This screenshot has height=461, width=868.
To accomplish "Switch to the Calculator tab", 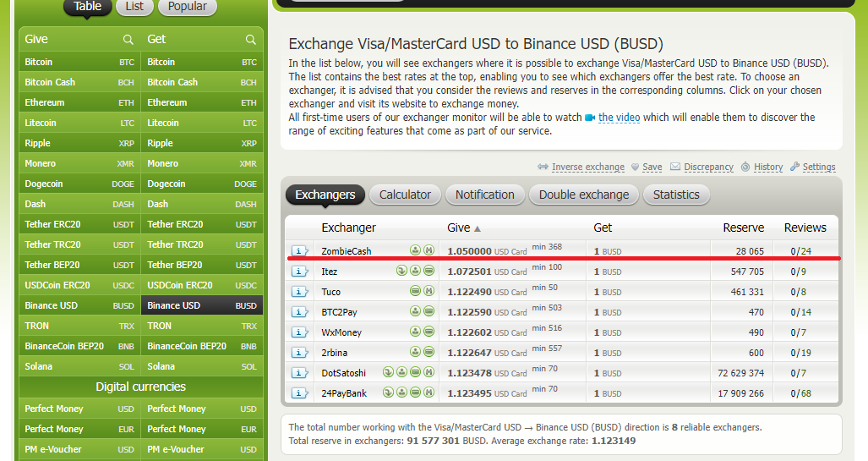I will 405,195.
